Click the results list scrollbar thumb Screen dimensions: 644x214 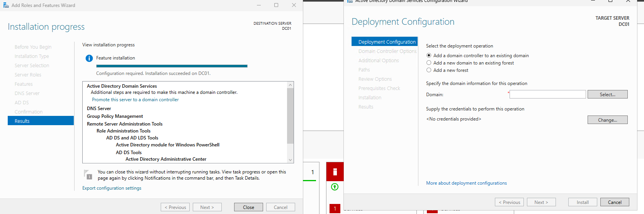click(x=291, y=115)
